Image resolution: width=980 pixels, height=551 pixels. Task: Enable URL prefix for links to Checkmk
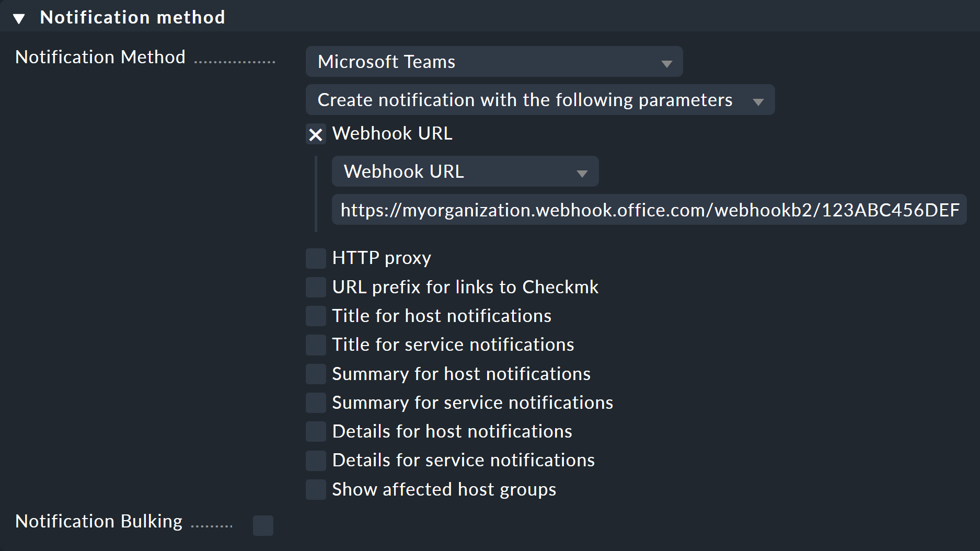pos(316,287)
